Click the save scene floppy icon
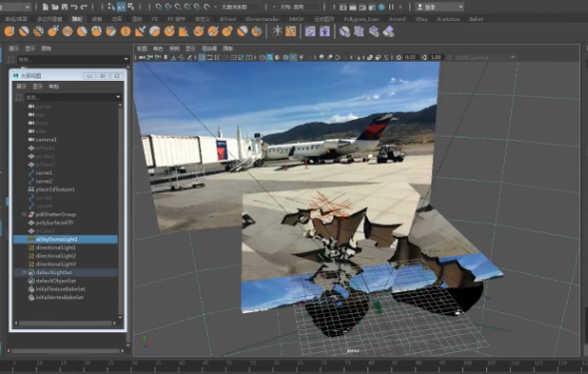 pos(65,7)
